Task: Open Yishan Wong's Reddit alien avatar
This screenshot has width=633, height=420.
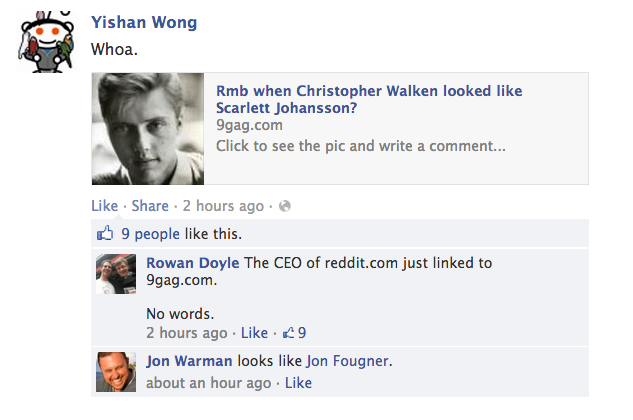Action: point(46,42)
